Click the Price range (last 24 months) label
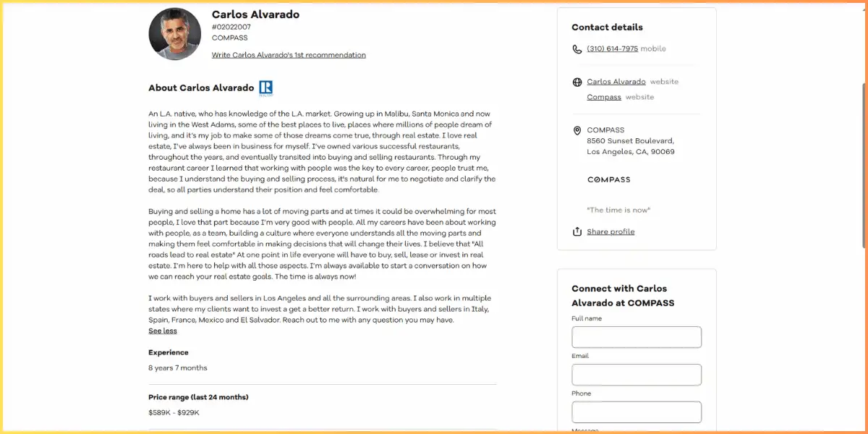 click(198, 397)
